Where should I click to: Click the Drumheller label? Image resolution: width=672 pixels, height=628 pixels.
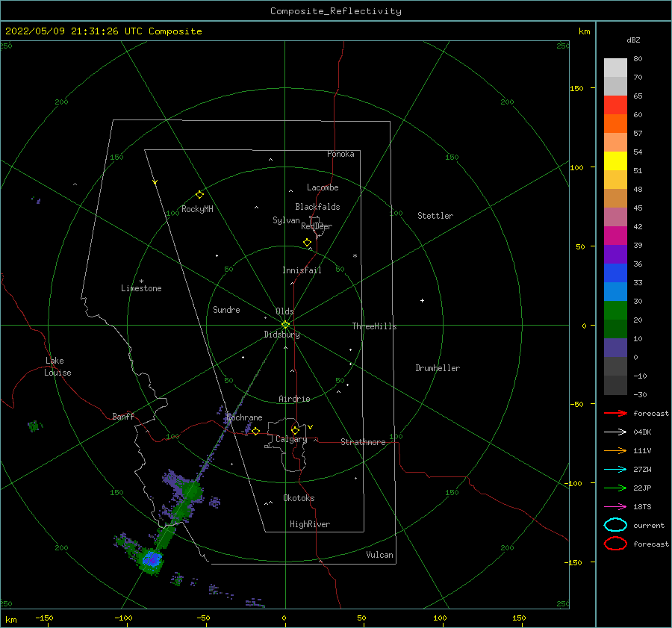(438, 368)
